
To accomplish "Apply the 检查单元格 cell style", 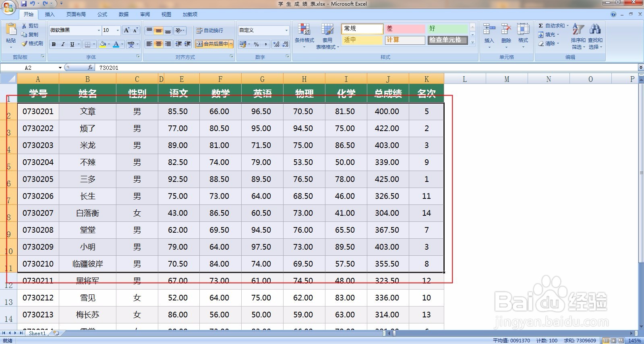I will (448, 40).
